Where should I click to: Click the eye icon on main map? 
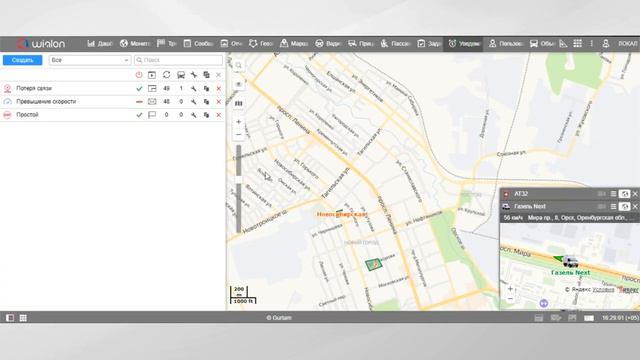click(239, 84)
